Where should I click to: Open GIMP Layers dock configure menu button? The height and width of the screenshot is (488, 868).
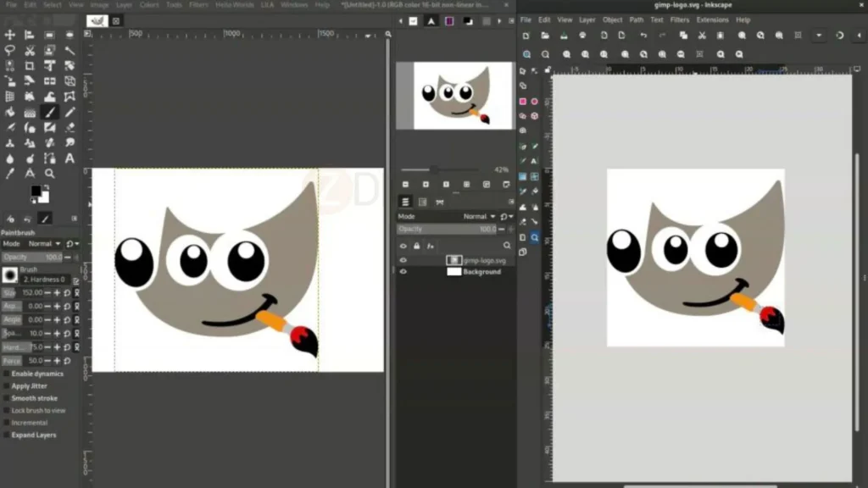click(510, 202)
